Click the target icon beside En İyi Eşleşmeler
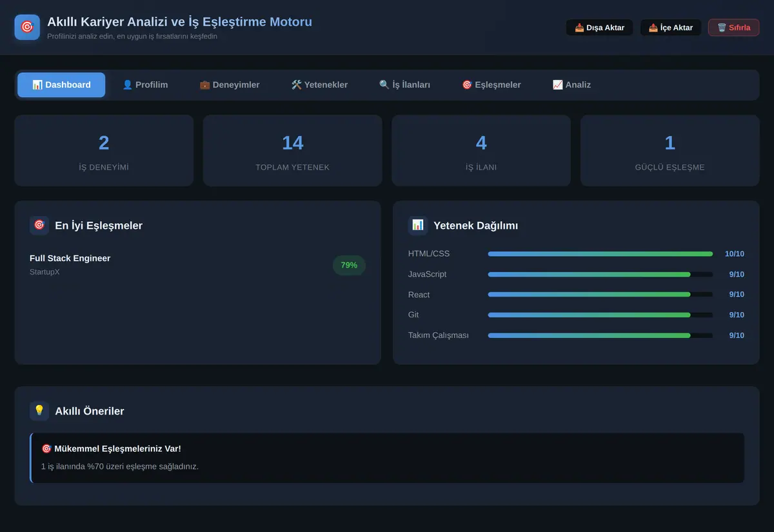Screen dimensions: 774x532 pos(39,225)
